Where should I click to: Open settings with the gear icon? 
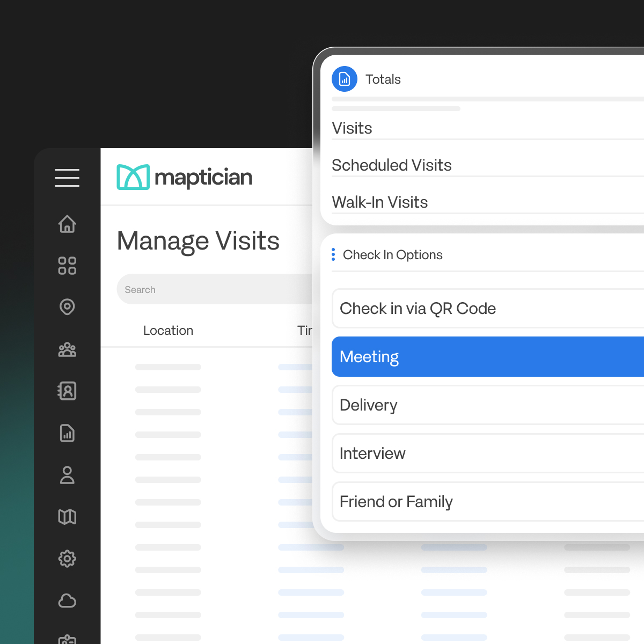pos(67,559)
